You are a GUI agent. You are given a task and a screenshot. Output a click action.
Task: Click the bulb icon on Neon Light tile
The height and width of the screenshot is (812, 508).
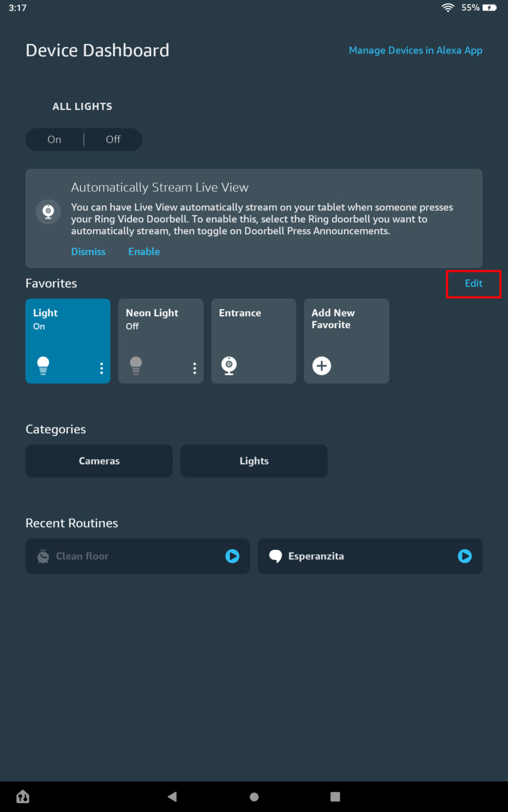[x=135, y=367]
